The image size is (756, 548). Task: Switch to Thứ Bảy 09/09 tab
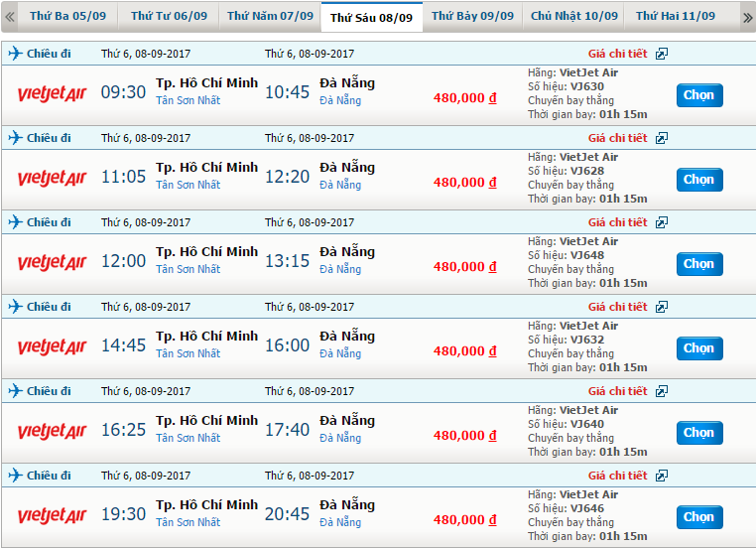(x=472, y=17)
